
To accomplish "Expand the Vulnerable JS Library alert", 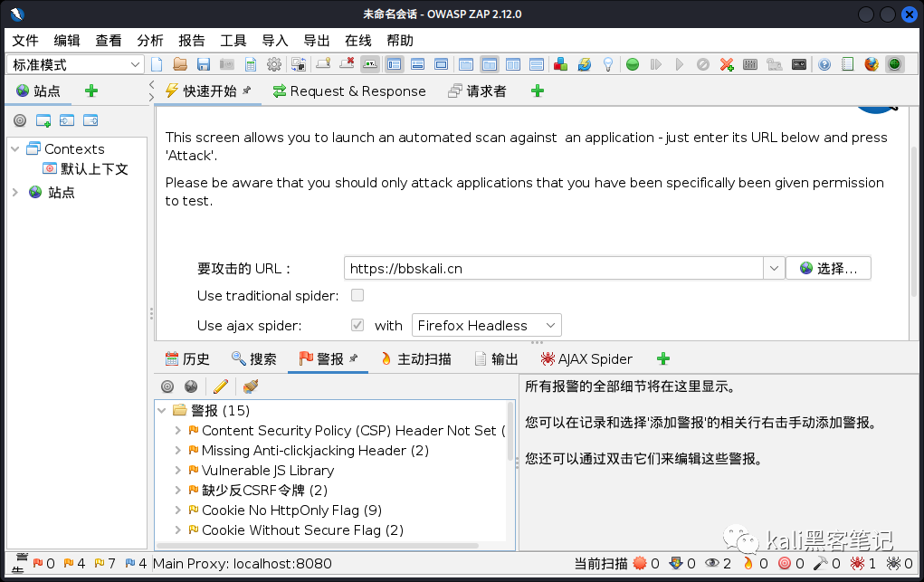I will pos(177,471).
